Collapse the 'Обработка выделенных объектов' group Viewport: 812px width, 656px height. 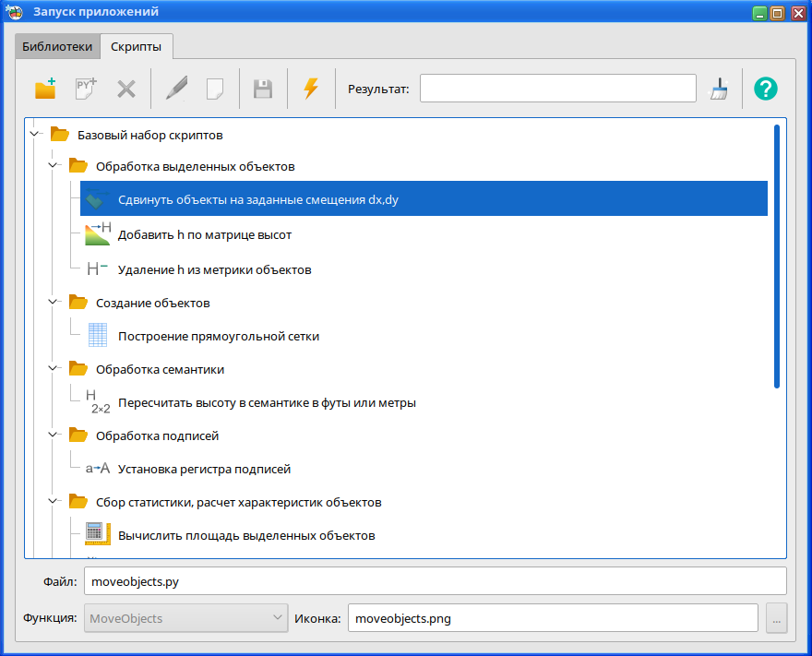pos(54,167)
